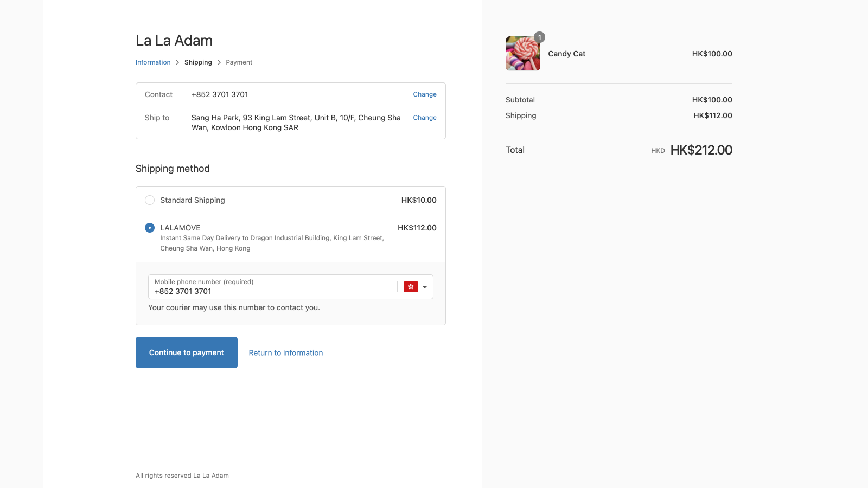Click the Candy Cat product name

pyautogui.click(x=566, y=54)
